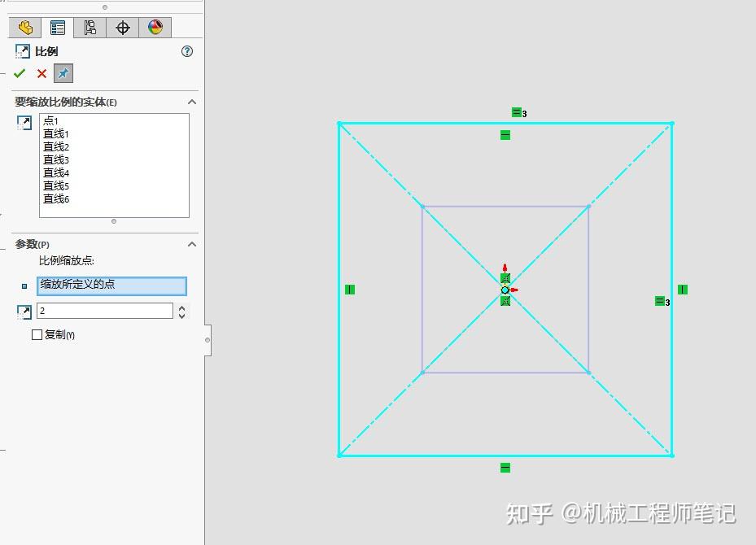Select 直线1 in entities list

[x=56, y=134]
